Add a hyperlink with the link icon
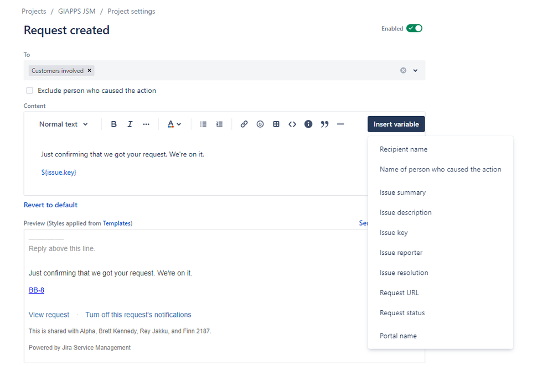This screenshot has width=553, height=392. [x=244, y=124]
